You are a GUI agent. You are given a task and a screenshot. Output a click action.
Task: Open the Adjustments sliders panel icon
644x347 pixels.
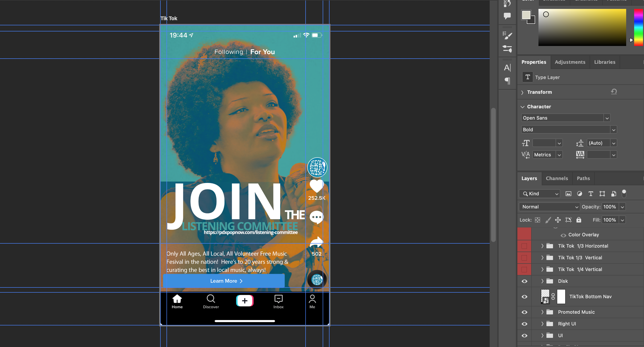(507, 49)
